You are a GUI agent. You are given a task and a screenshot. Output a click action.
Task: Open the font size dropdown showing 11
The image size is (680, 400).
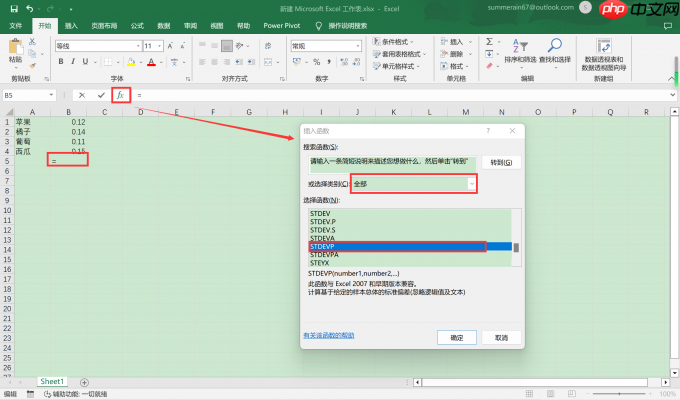coord(160,46)
